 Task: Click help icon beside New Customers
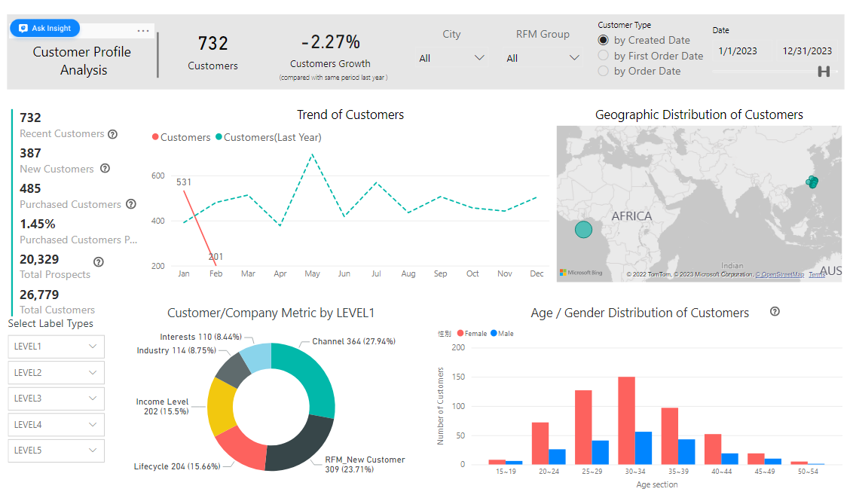click(105, 169)
